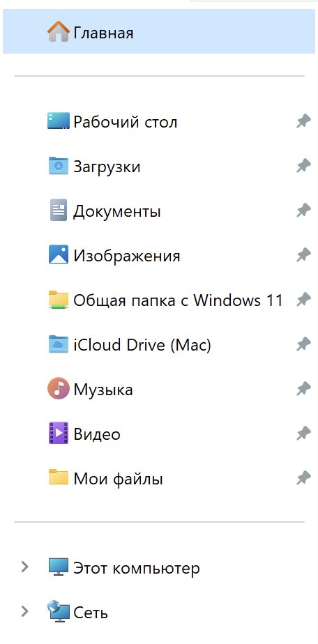This screenshot has height=644, width=318.
Task: Select the Этот компьютер label
Action: pyautogui.click(x=137, y=568)
